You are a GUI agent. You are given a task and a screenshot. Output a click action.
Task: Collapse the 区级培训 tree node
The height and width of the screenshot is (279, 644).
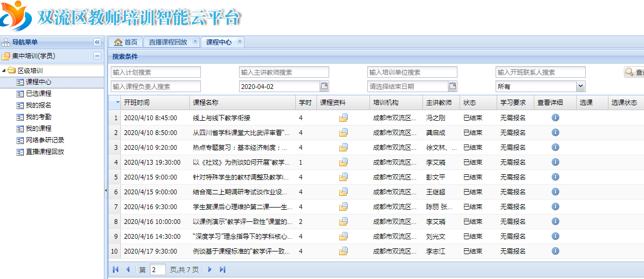point(5,70)
